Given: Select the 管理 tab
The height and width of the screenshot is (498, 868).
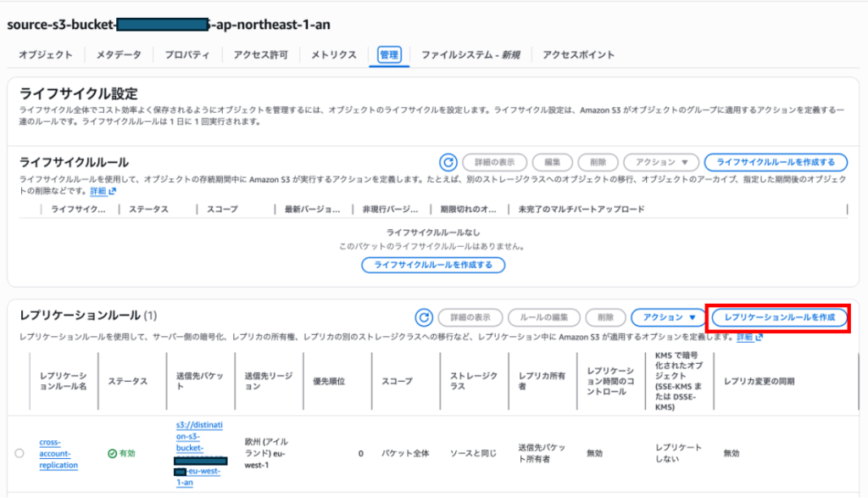Looking at the screenshot, I should tap(388, 55).
